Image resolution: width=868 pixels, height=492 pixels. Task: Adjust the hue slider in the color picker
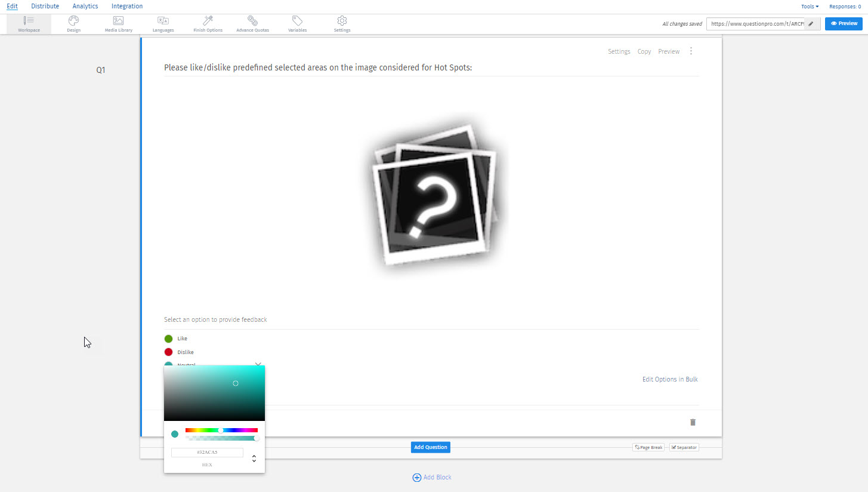(x=221, y=430)
